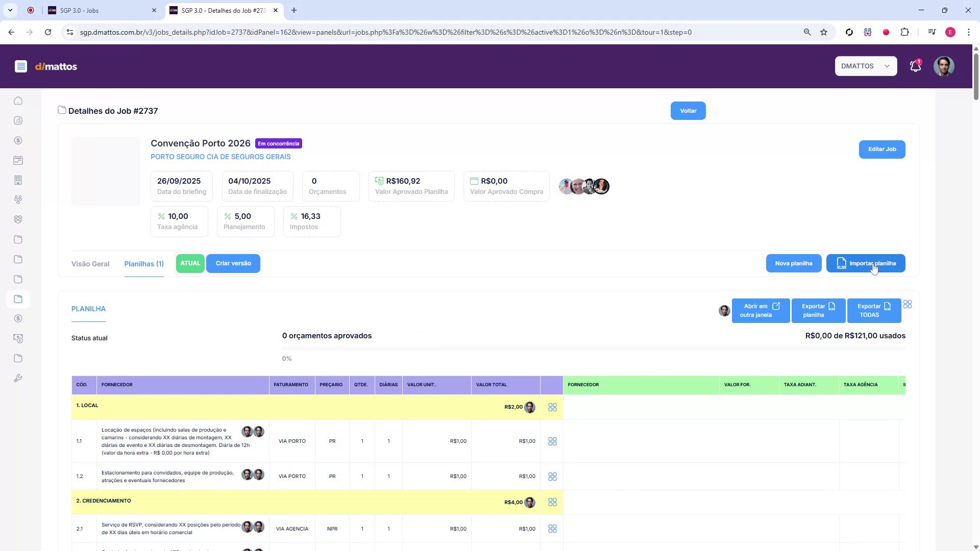Click the hamburger menu icon next to dmattos logo
The width and height of the screenshot is (980, 551).
(21, 66)
